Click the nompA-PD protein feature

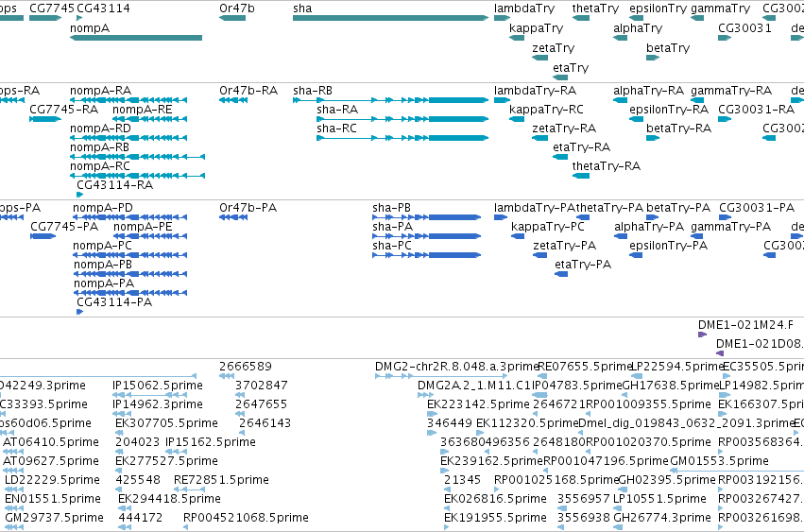tap(130, 217)
